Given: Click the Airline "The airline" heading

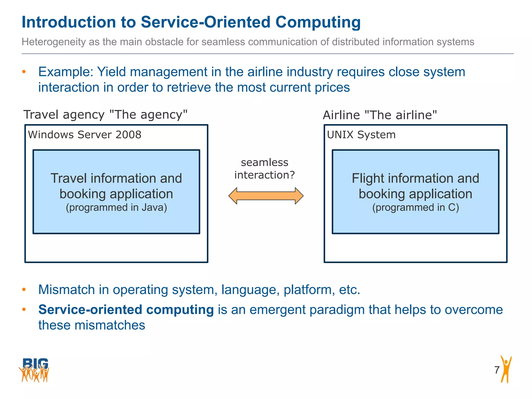Looking at the screenshot, I should coord(380,115).
